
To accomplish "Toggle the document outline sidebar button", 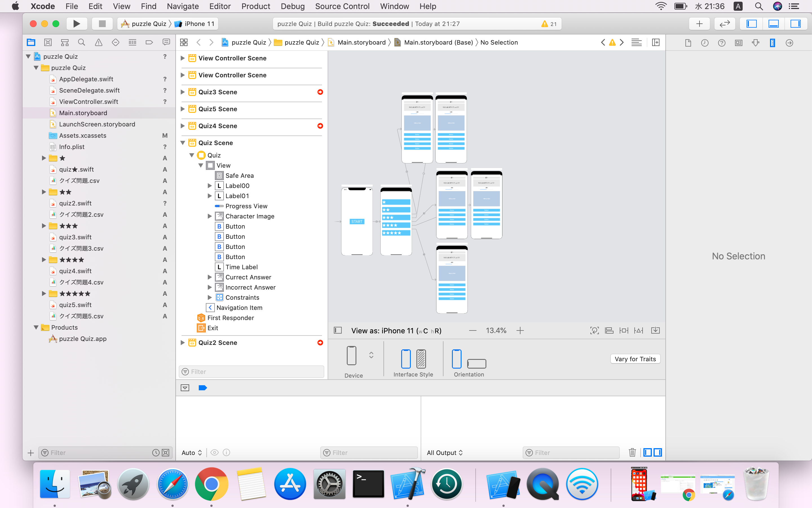I will coord(338,330).
